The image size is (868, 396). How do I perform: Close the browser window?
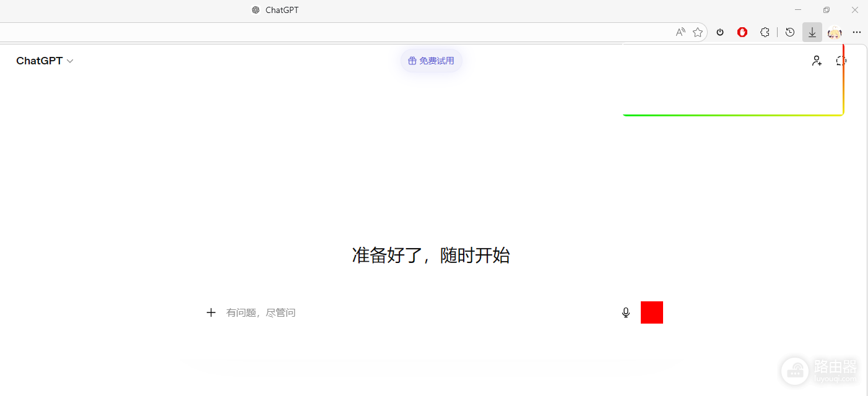(x=855, y=10)
